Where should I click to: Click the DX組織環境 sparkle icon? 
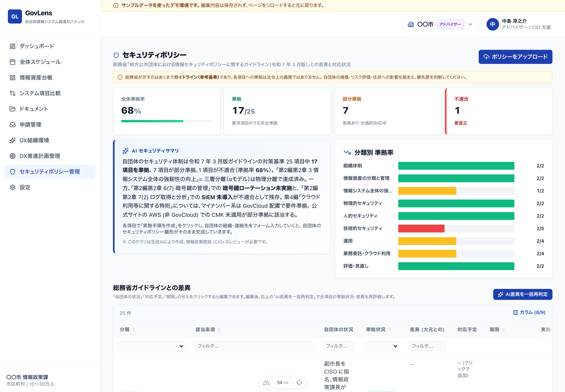click(13, 140)
